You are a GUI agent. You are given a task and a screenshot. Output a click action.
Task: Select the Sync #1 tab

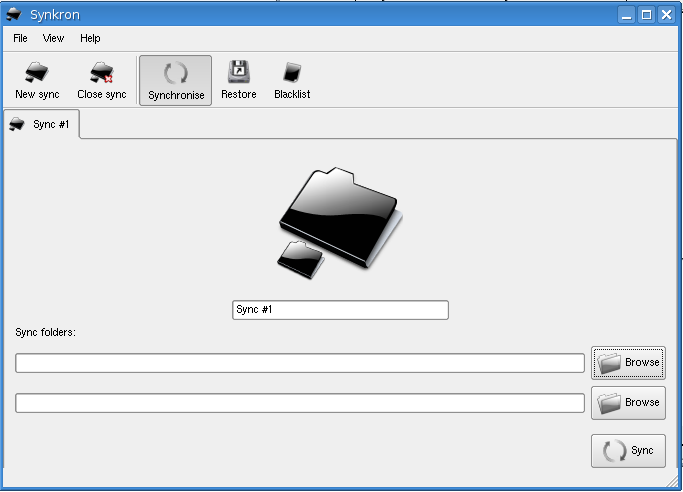tap(41, 125)
